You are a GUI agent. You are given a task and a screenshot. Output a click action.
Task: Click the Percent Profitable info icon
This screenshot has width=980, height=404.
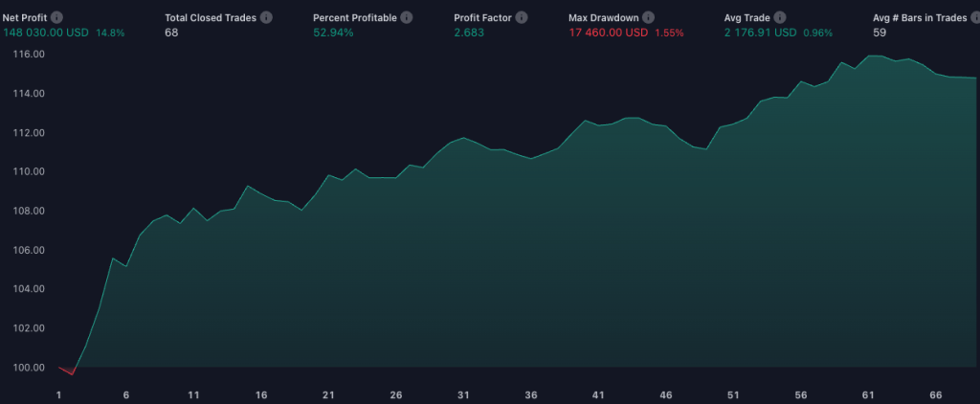point(407,18)
